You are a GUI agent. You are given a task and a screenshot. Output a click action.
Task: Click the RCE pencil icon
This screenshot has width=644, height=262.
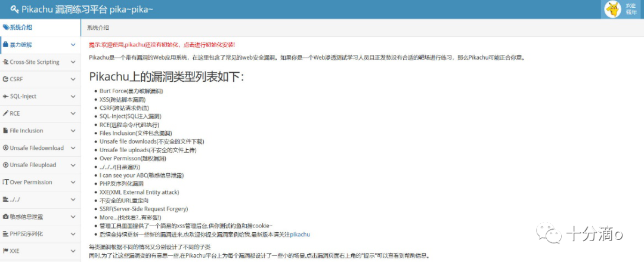coord(6,113)
